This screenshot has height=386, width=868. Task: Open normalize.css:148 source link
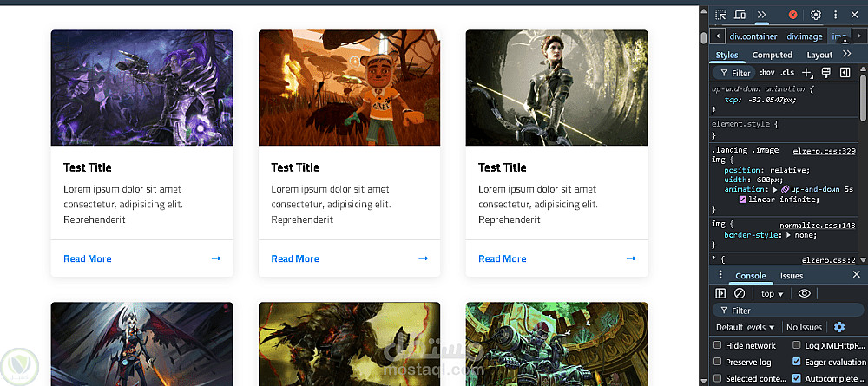coord(818,226)
